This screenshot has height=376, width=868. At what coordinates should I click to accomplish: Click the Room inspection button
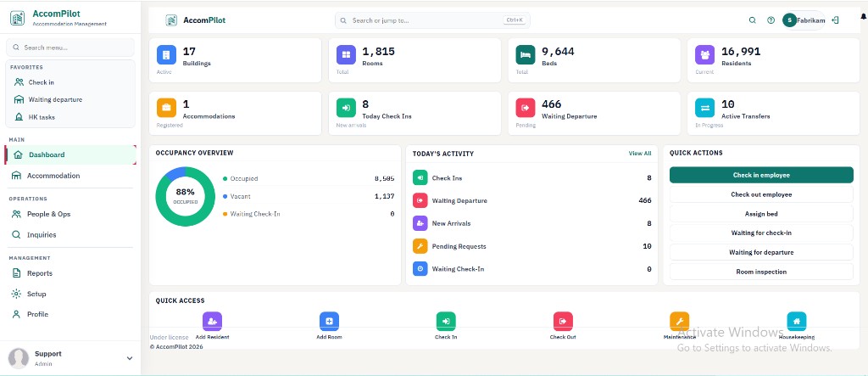click(x=761, y=272)
